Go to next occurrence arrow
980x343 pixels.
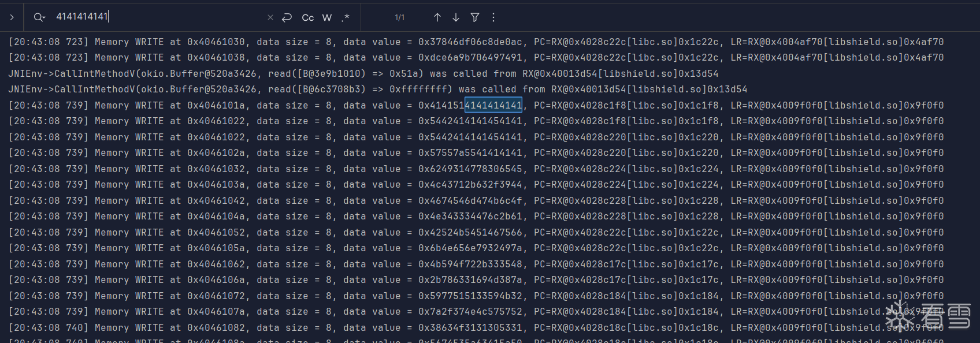[456, 17]
